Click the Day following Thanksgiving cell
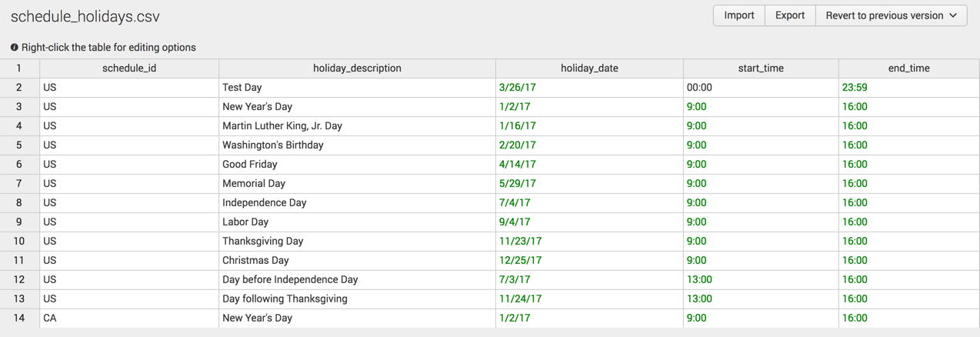Viewport: 980px width, 337px height. [357, 299]
